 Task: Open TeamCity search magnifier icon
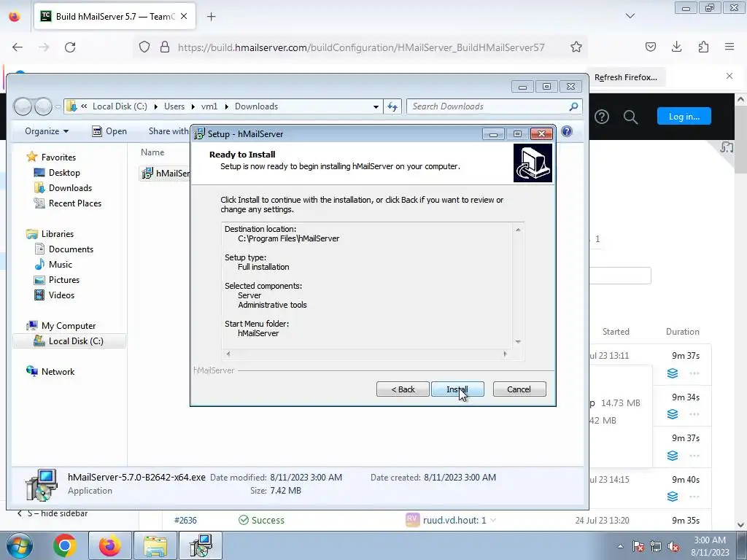click(x=630, y=117)
